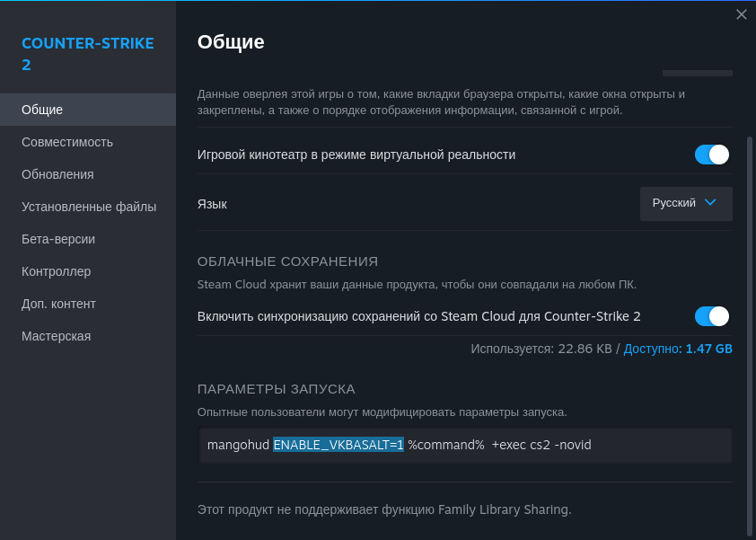Viewport: 756px width, 540px height.
Task: Click the ПАРАМЕТРЫ ЗАПУСКА section heading
Action: click(x=277, y=389)
